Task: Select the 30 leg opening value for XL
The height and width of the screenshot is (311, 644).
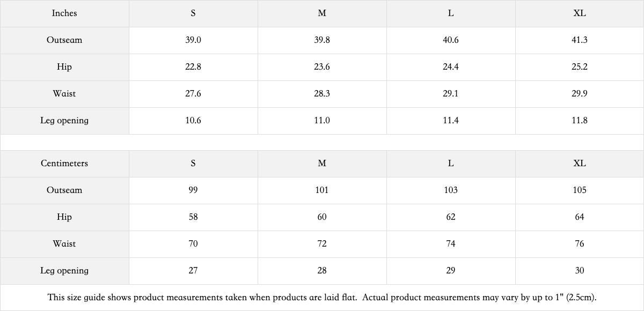Action: click(x=580, y=271)
